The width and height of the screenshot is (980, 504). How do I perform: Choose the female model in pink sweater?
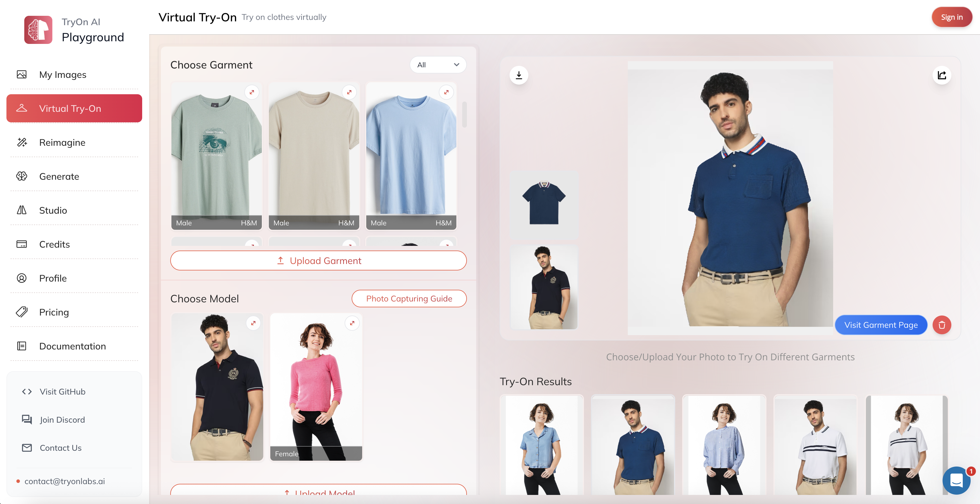point(316,387)
